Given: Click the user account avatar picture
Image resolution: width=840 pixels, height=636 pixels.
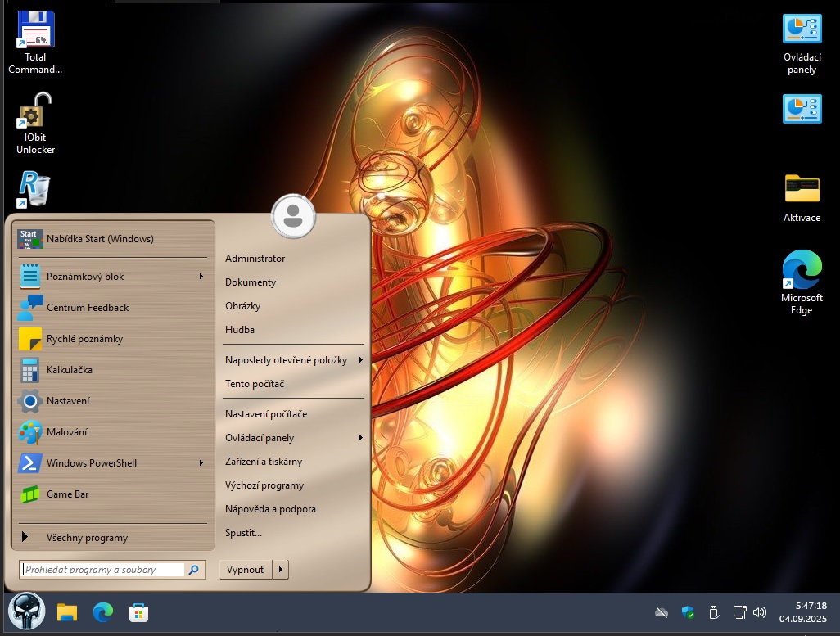Looking at the screenshot, I should (292, 216).
